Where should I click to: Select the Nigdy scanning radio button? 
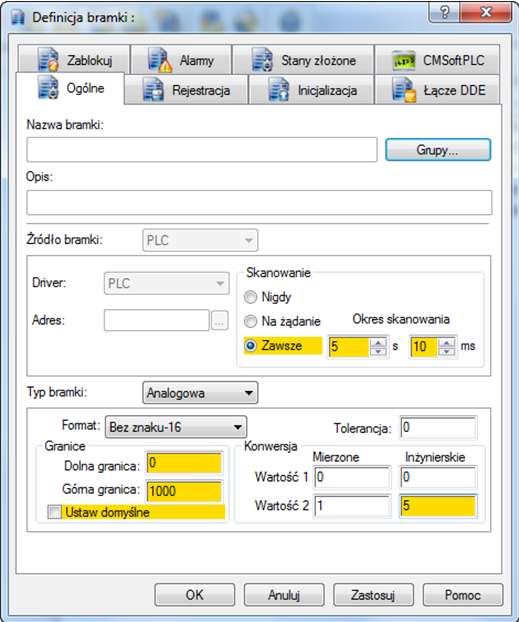pos(250,297)
